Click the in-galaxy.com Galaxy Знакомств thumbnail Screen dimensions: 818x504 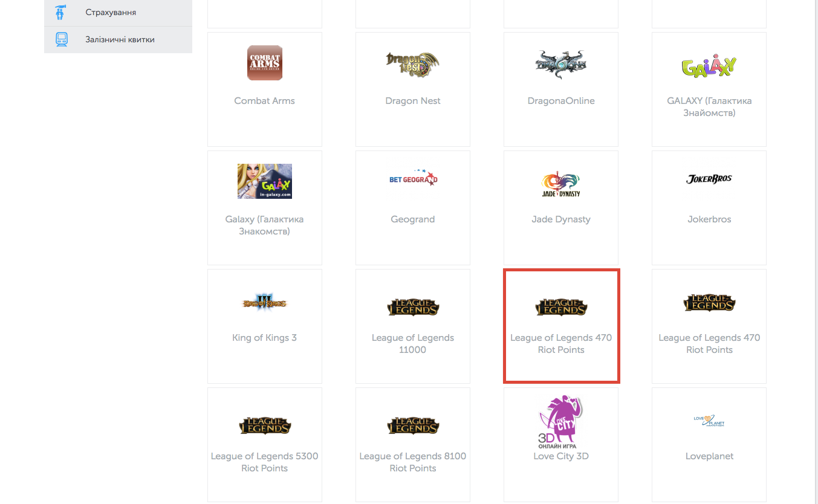[x=265, y=181]
